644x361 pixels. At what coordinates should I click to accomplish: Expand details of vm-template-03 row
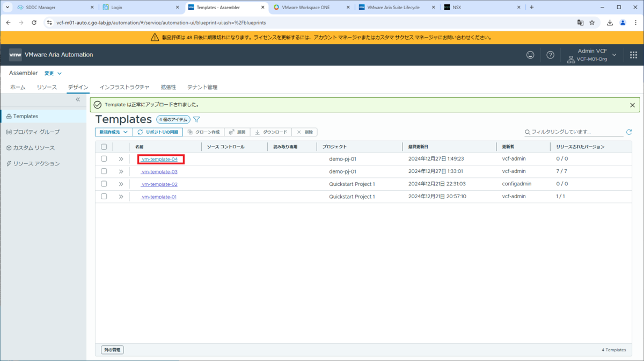pyautogui.click(x=121, y=171)
